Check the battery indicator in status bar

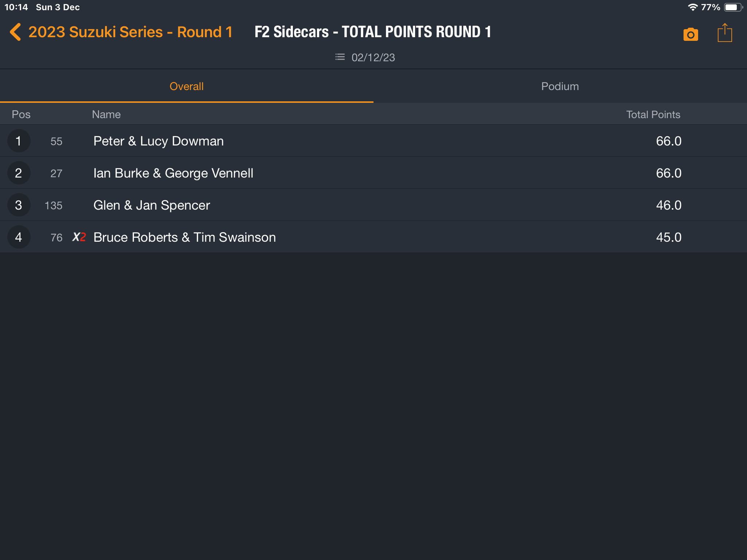(734, 7)
